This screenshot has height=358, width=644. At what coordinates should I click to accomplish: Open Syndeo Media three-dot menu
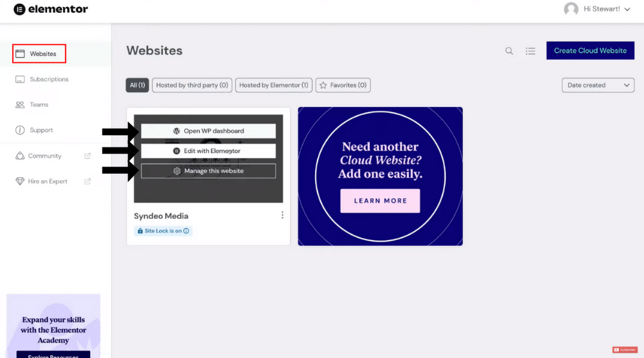pos(282,215)
